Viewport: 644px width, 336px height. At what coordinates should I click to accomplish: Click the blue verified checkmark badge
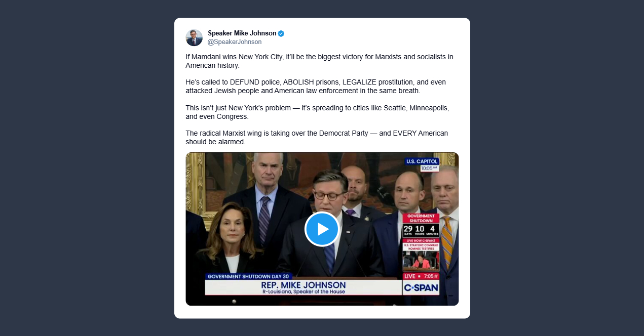click(281, 33)
